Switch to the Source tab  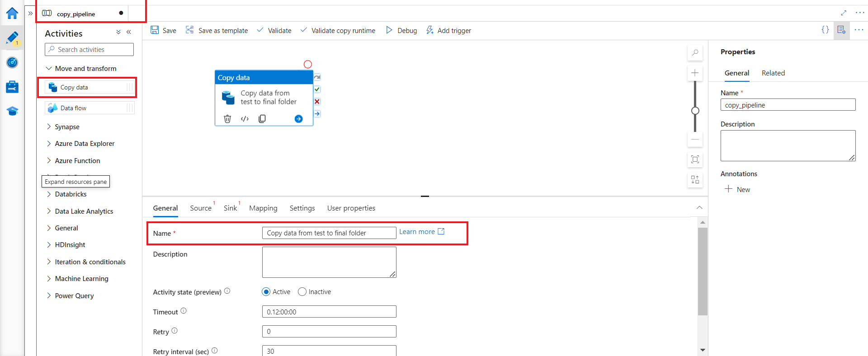coord(201,208)
